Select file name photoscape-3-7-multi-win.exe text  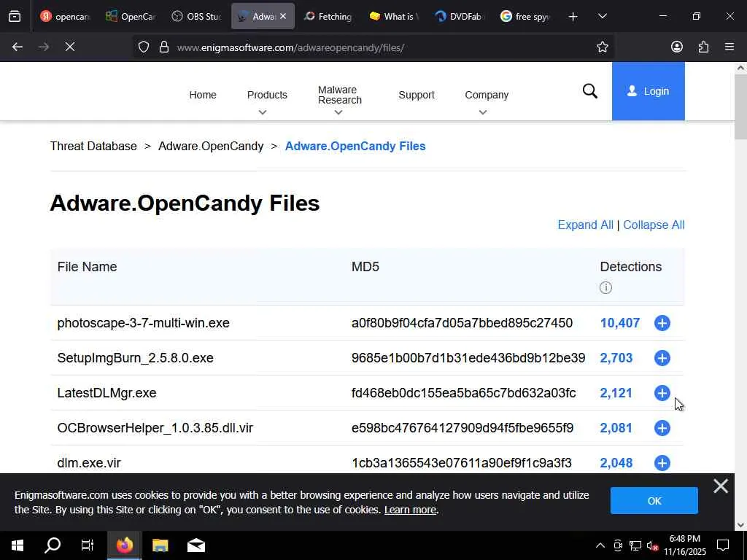click(144, 323)
